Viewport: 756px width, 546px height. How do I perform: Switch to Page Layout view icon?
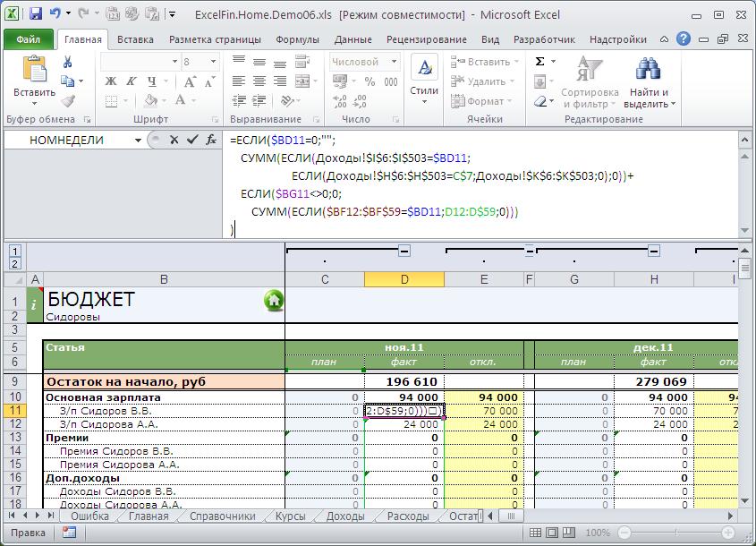point(552,533)
